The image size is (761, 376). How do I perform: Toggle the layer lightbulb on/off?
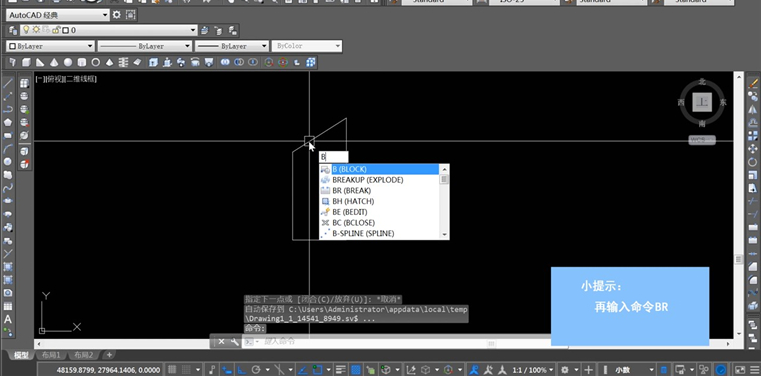(27, 30)
